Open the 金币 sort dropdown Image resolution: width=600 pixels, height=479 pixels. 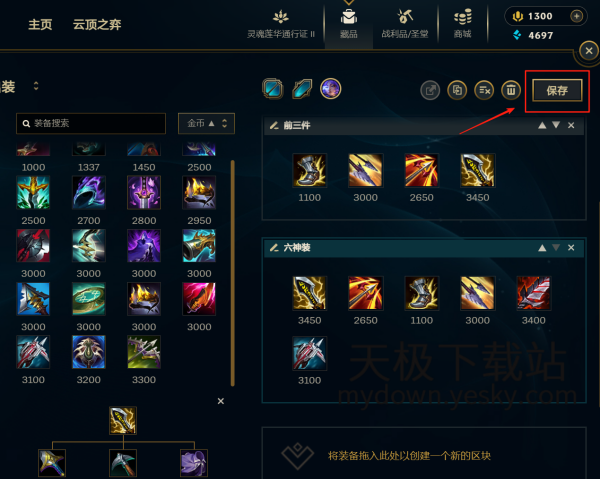point(206,123)
